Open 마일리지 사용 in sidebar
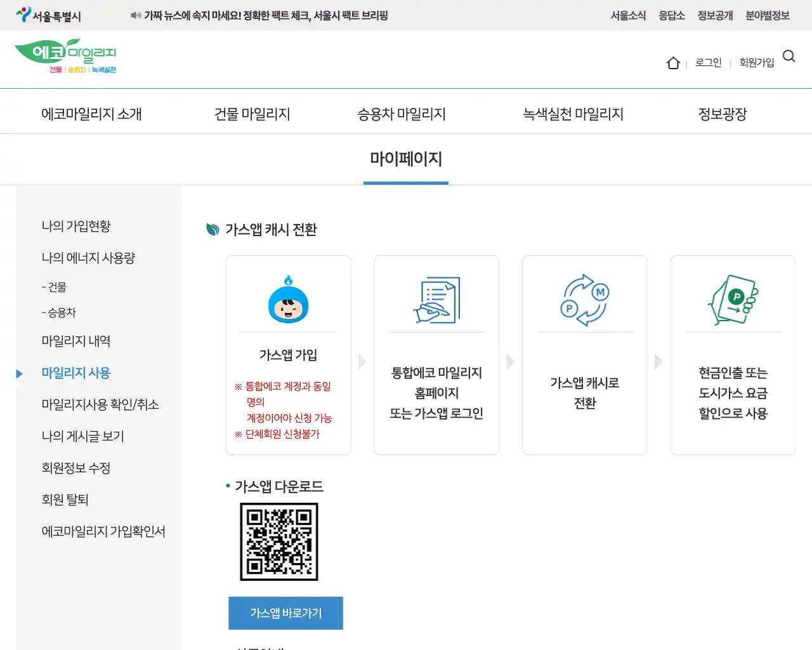Viewport: 812px width, 650px height. pyautogui.click(x=76, y=373)
